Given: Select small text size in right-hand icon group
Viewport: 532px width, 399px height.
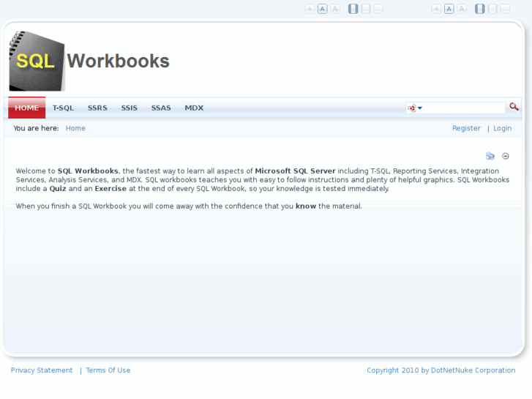Looking at the screenshot, I should click(436, 9).
